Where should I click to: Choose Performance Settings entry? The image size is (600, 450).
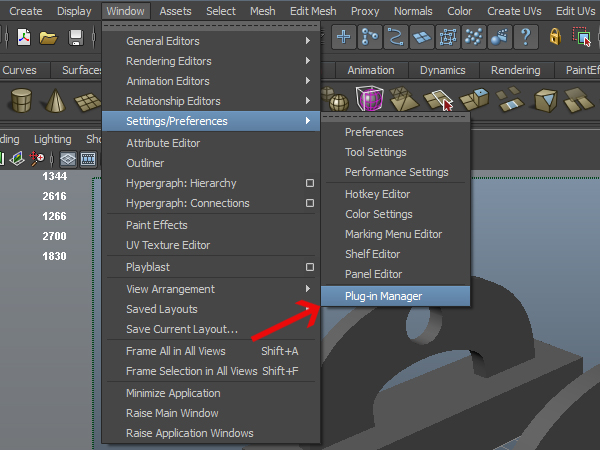(x=395, y=172)
